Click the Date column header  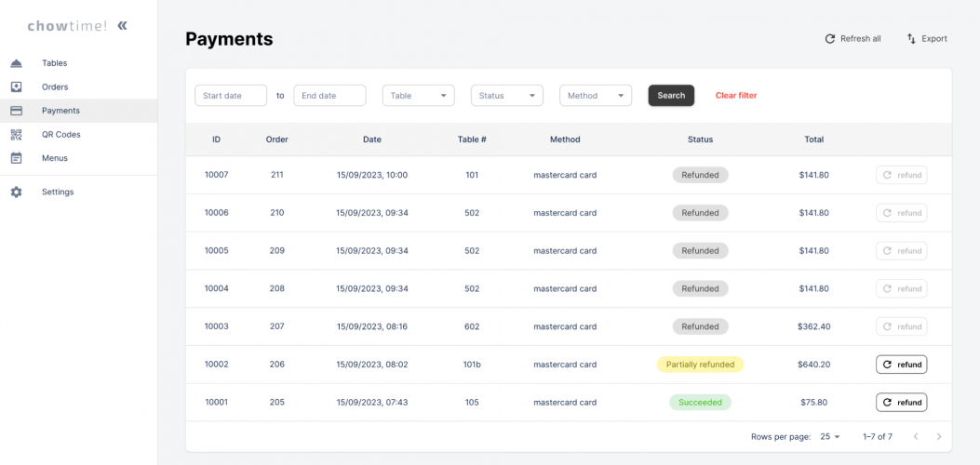(x=372, y=139)
